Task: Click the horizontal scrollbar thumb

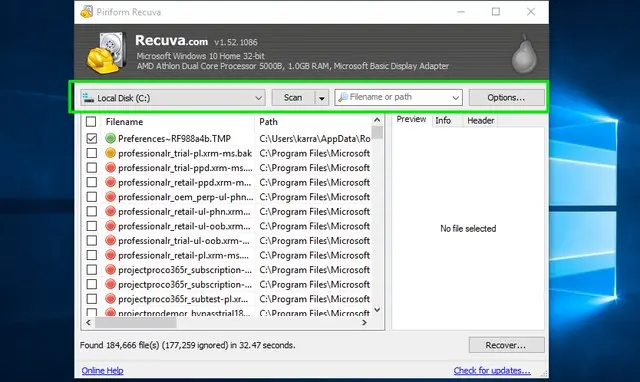Action: (136, 323)
